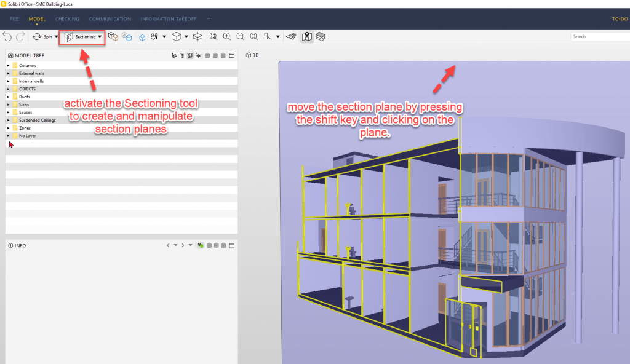This screenshot has width=630, height=364.
Task: Click the toolbar Search field
Action: (x=600, y=36)
